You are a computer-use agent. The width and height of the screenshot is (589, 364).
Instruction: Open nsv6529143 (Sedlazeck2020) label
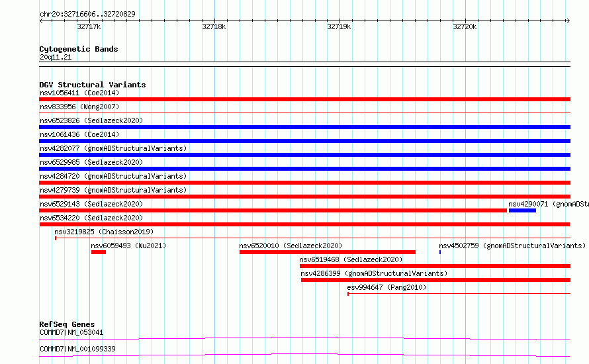click(x=91, y=204)
